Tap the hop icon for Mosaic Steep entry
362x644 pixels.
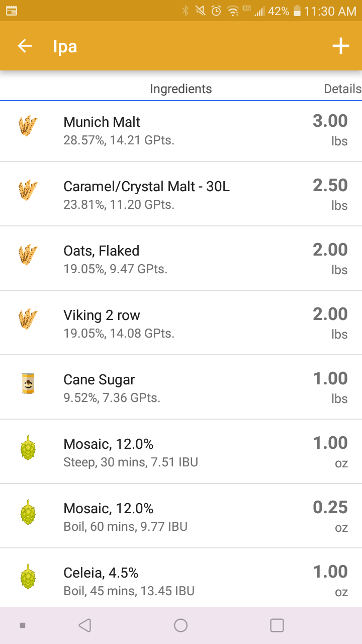(x=28, y=447)
